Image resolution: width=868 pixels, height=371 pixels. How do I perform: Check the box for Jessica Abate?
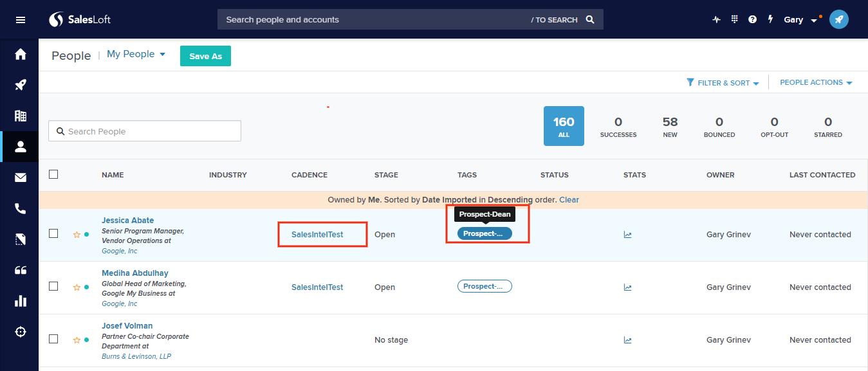[x=53, y=233]
